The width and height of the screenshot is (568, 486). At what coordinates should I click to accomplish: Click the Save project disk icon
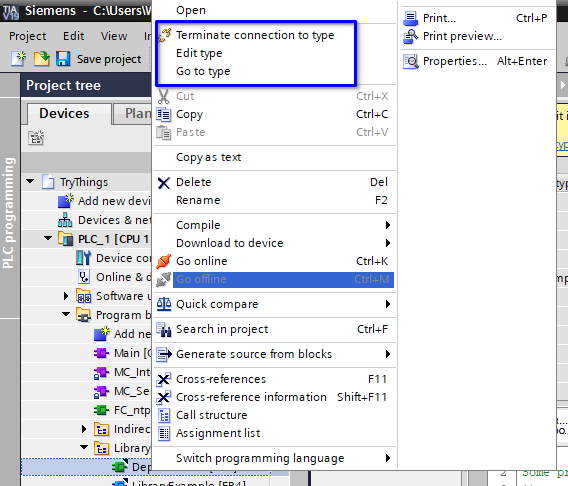click(63, 58)
